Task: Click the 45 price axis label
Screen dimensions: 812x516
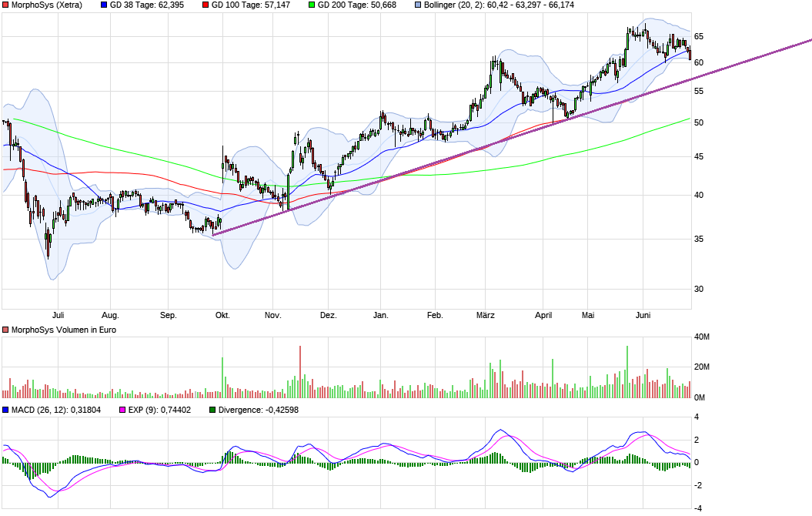Action: [699, 157]
